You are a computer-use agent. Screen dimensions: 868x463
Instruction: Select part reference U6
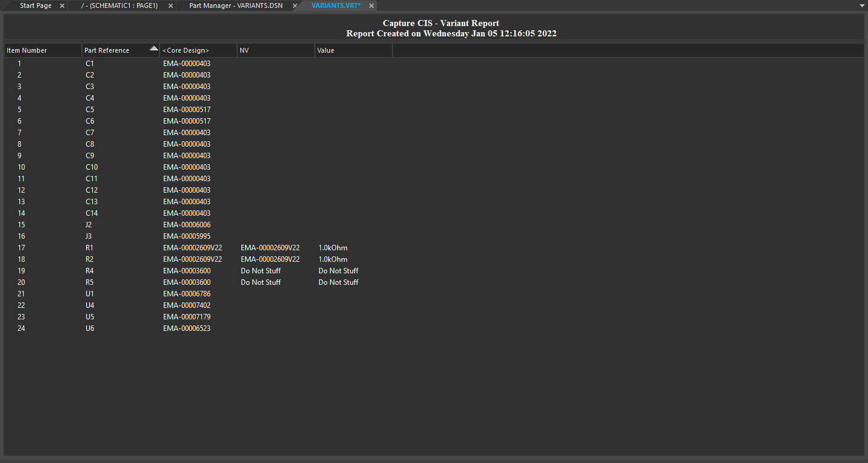(90, 328)
